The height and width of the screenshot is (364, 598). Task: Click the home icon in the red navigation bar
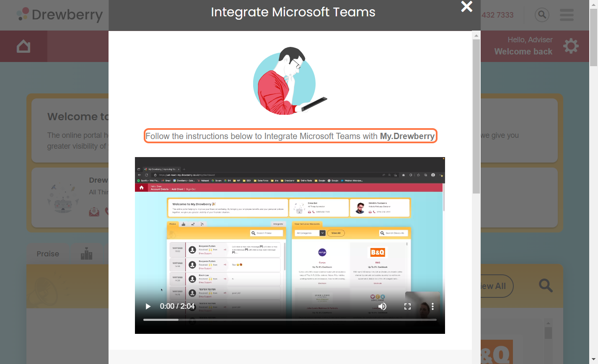(x=23, y=46)
